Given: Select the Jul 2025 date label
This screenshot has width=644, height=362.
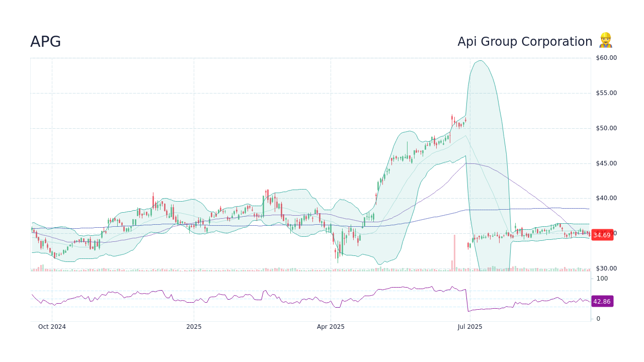Looking at the screenshot, I should [470, 326].
